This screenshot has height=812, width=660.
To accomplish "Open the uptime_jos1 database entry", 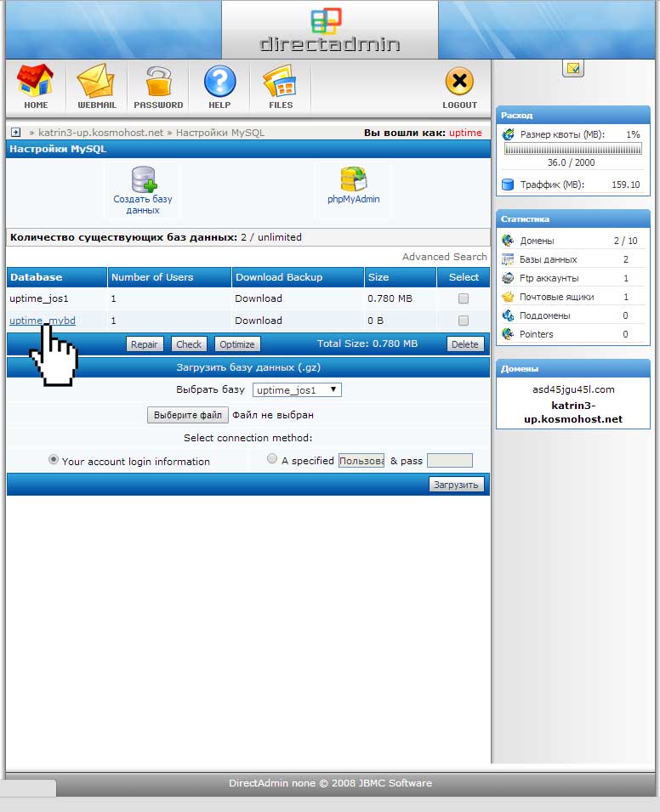I will click(x=39, y=298).
